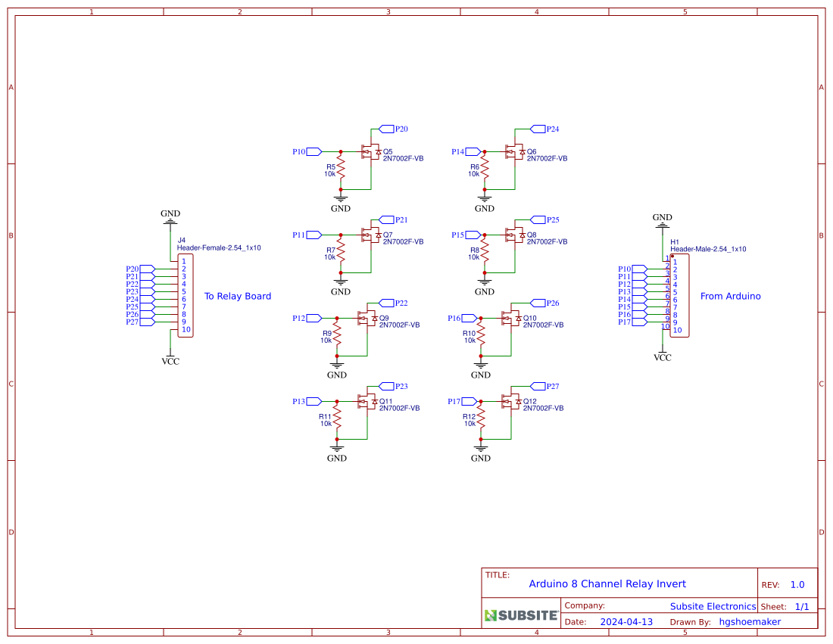Click the Drawn By name hgshoemaker
Image resolution: width=833 pixels, height=644 pixels.
pos(750,621)
